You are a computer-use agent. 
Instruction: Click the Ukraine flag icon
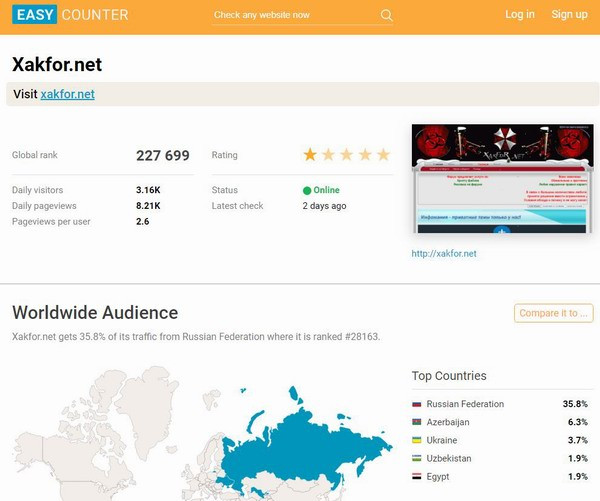click(417, 440)
